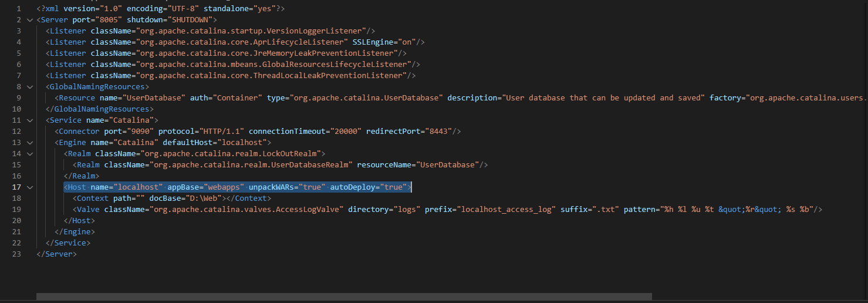Click line number 23 in the gutter
868x303 pixels.
pyautogui.click(x=17, y=254)
